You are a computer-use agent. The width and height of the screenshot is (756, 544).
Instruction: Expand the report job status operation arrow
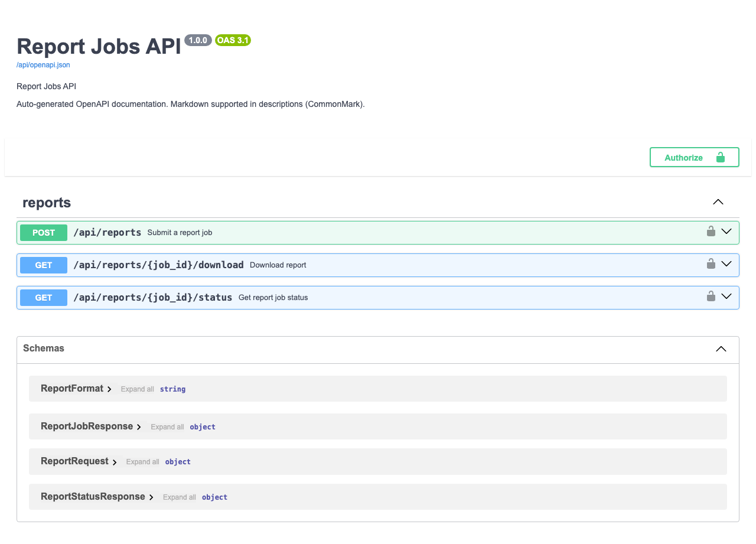pos(726,297)
